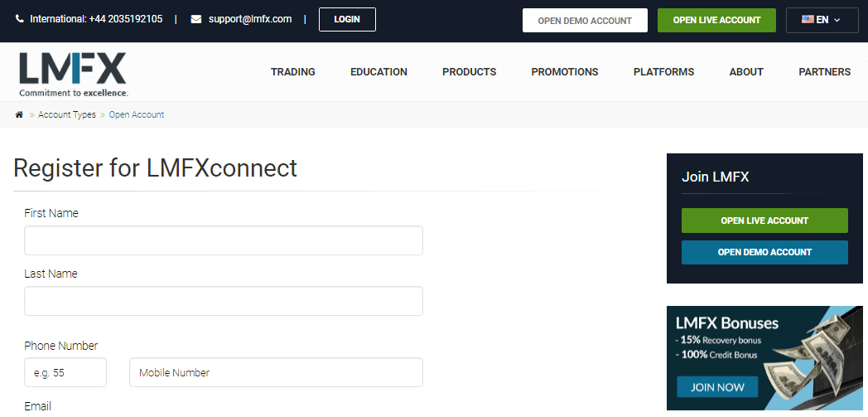Click the Commitment to excellence tagline

click(x=74, y=93)
